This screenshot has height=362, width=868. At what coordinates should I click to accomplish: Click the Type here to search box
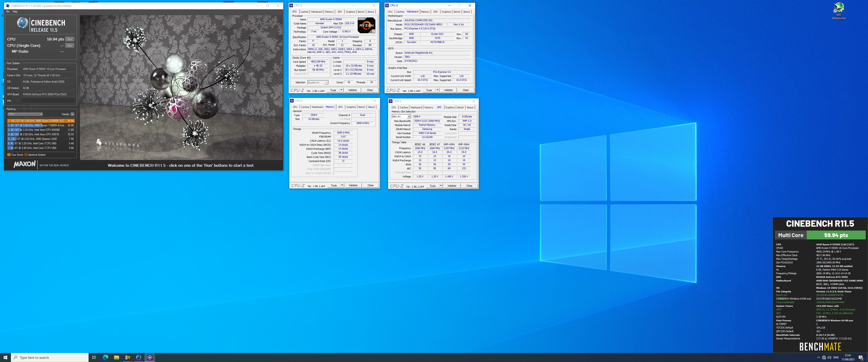[x=50, y=357]
